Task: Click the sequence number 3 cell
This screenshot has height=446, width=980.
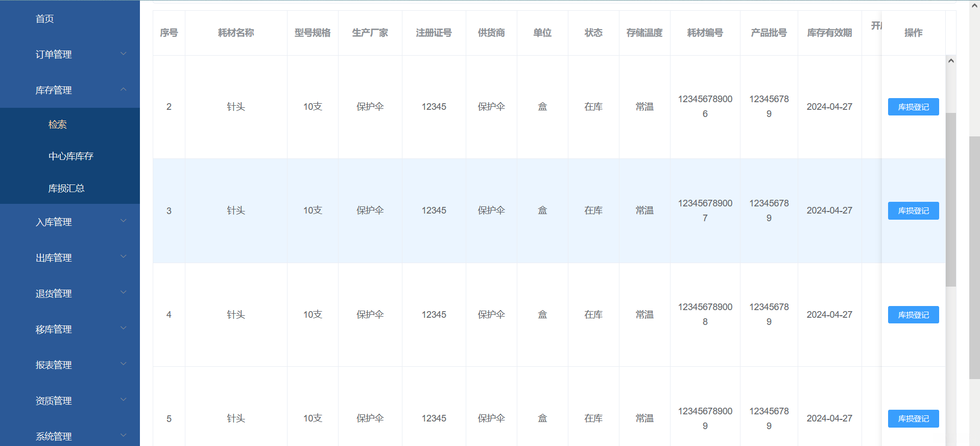Action: (169, 210)
